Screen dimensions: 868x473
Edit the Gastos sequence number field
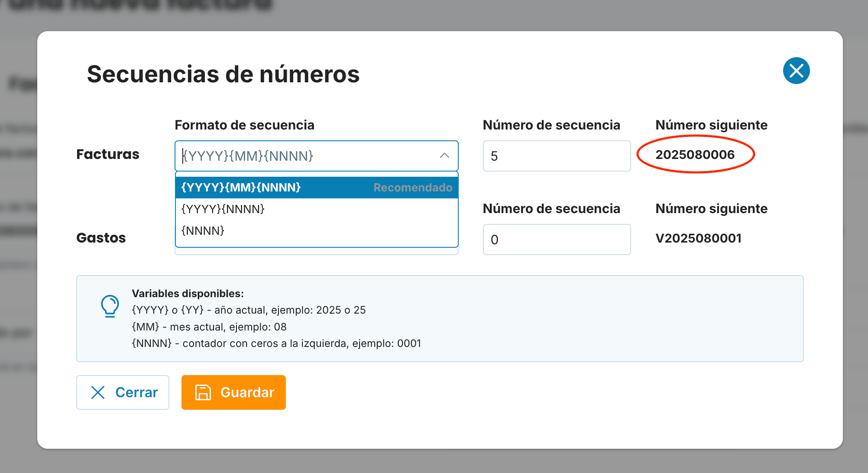coord(557,240)
